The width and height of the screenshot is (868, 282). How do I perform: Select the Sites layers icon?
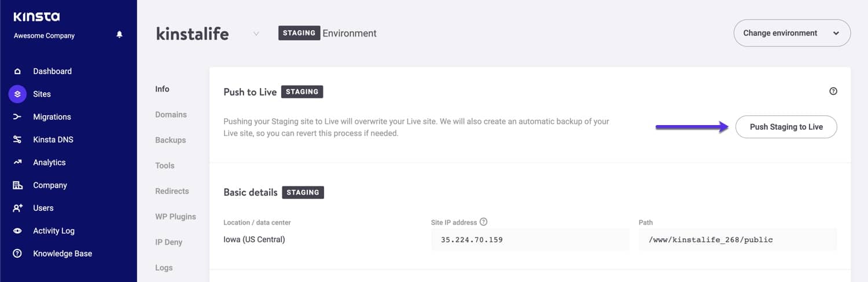[17, 94]
